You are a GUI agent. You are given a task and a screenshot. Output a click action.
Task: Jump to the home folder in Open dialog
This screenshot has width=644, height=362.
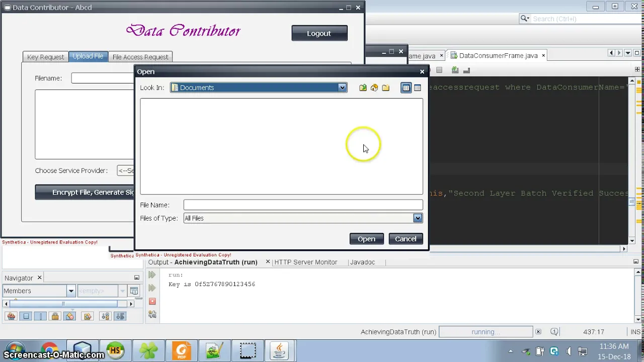[x=374, y=88]
